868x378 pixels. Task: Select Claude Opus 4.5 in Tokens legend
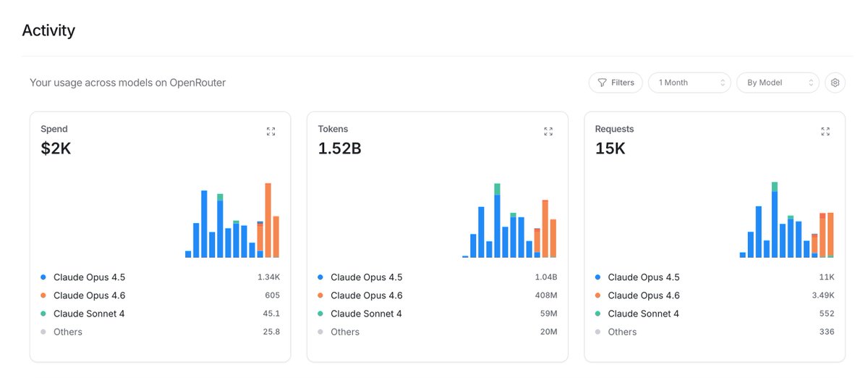[x=366, y=277]
